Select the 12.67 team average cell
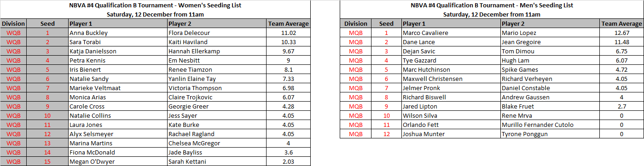 [x=622, y=33]
